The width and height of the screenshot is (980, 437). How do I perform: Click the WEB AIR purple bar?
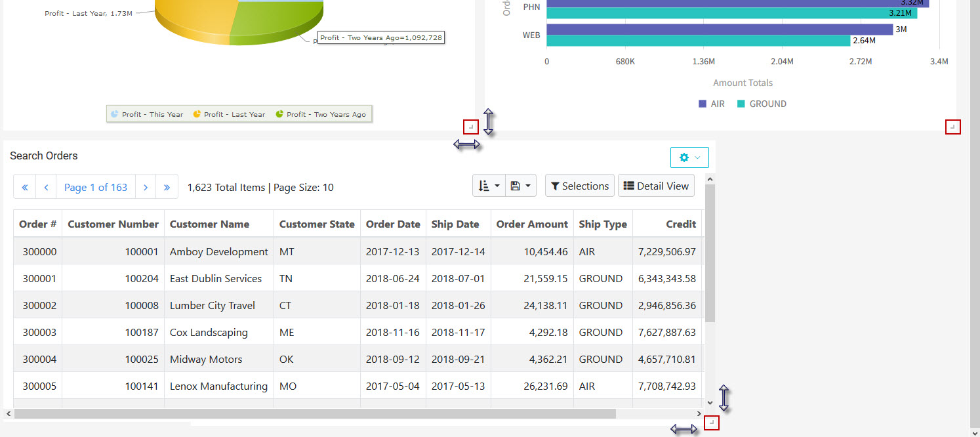(719, 30)
